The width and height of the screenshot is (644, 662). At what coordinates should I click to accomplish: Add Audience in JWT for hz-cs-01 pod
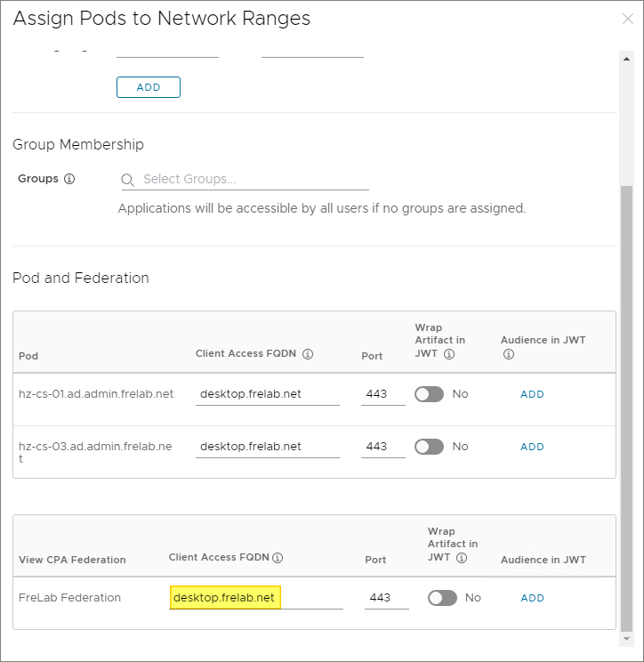(x=532, y=394)
